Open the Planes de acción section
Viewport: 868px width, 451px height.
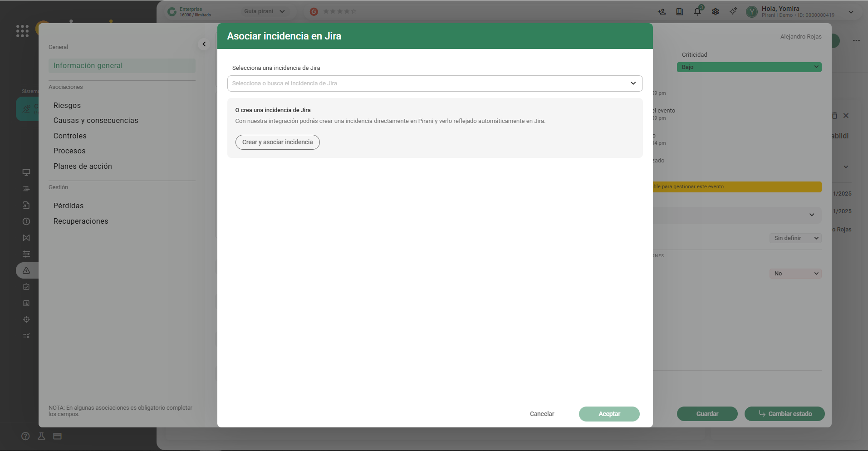click(x=83, y=167)
